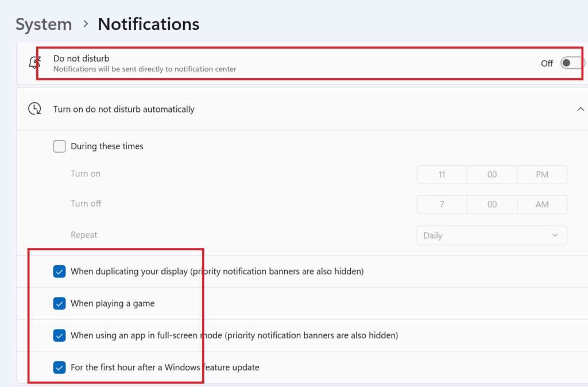Uncheck When duplicating your display checkbox
The width and height of the screenshot is (588, 387).
tap(59, 272)
